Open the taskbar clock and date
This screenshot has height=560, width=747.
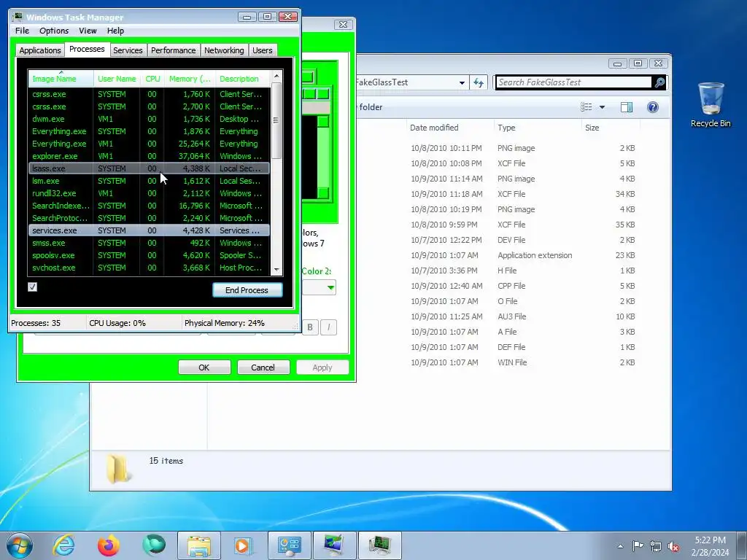(710, 546)
